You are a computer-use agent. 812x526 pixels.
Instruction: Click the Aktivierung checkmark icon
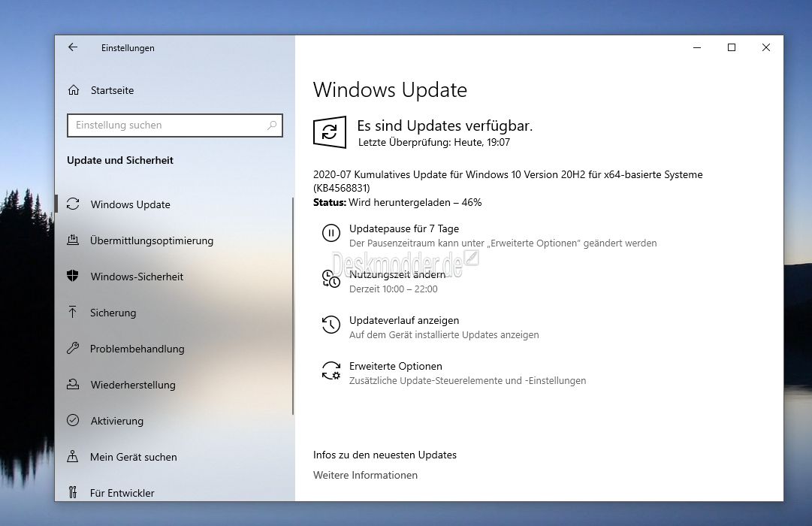73,420
